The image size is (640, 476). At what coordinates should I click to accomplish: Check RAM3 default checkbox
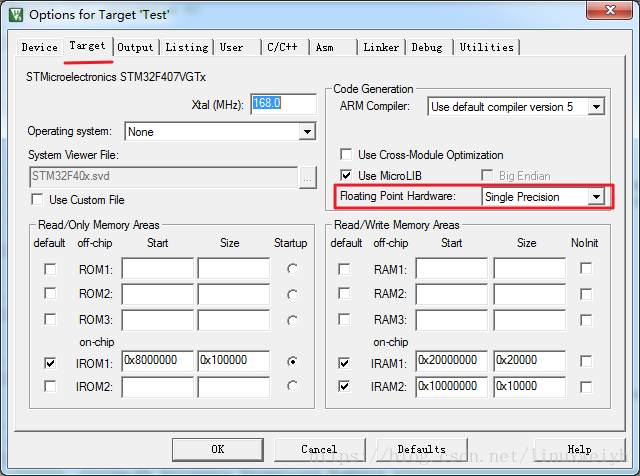click(344, 319)
